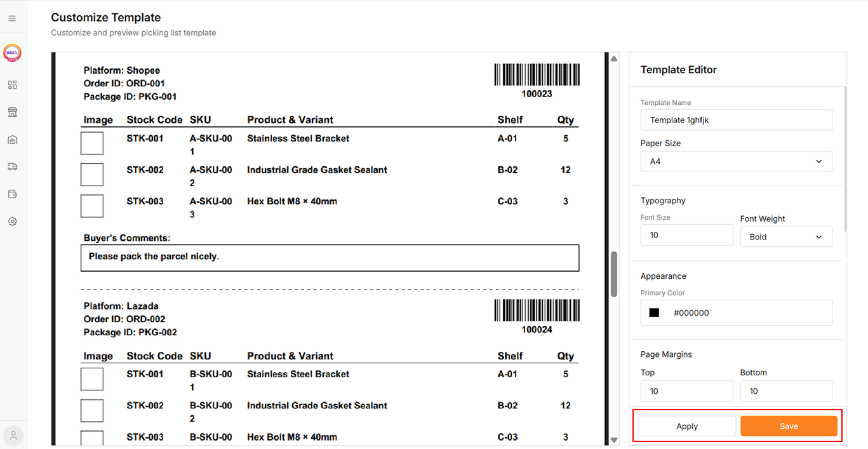The image size is (868, 449).
Task: Click the barcode above number 100023
Action: tap(537, 75)
